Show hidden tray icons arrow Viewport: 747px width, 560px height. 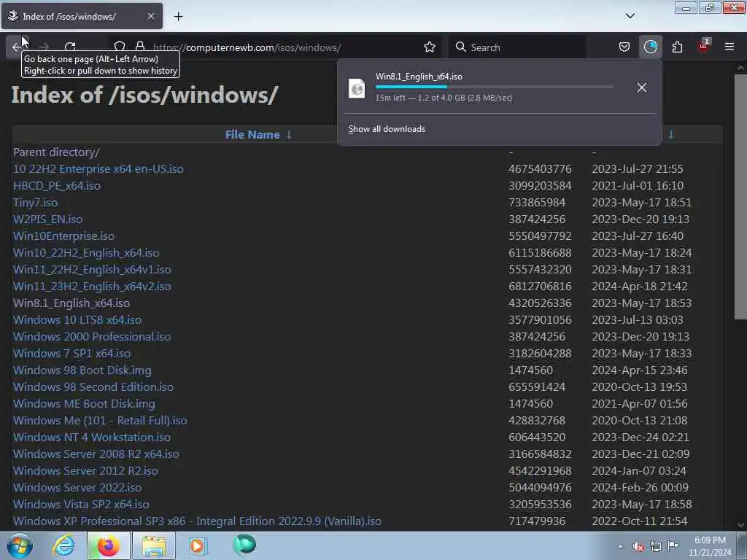[x=620, y=546]
